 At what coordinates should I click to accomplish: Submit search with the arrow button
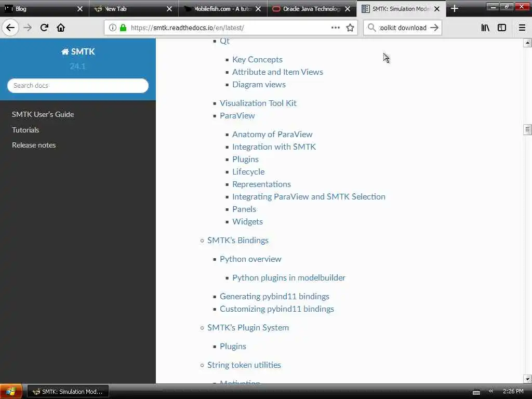point(434,28)
